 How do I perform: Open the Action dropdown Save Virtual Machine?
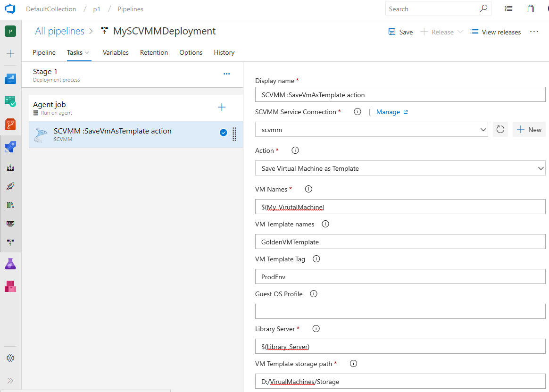[x=400, y=168]
